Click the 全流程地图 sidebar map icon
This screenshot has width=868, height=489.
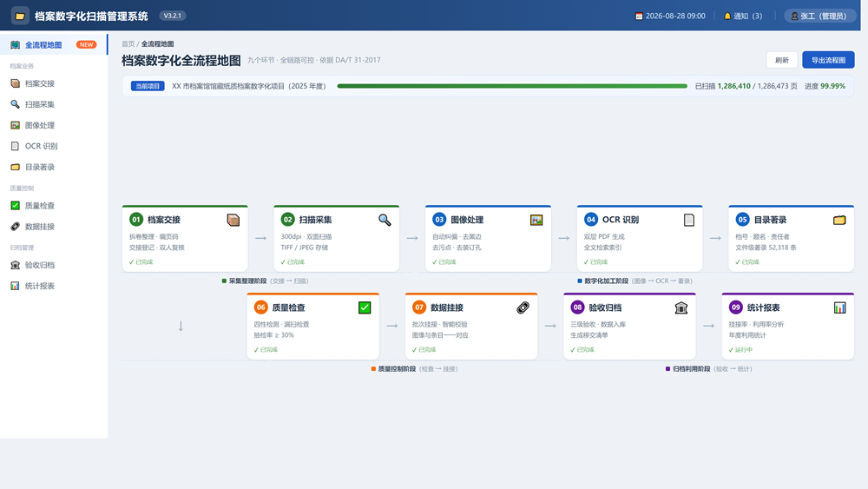(15, 45)
